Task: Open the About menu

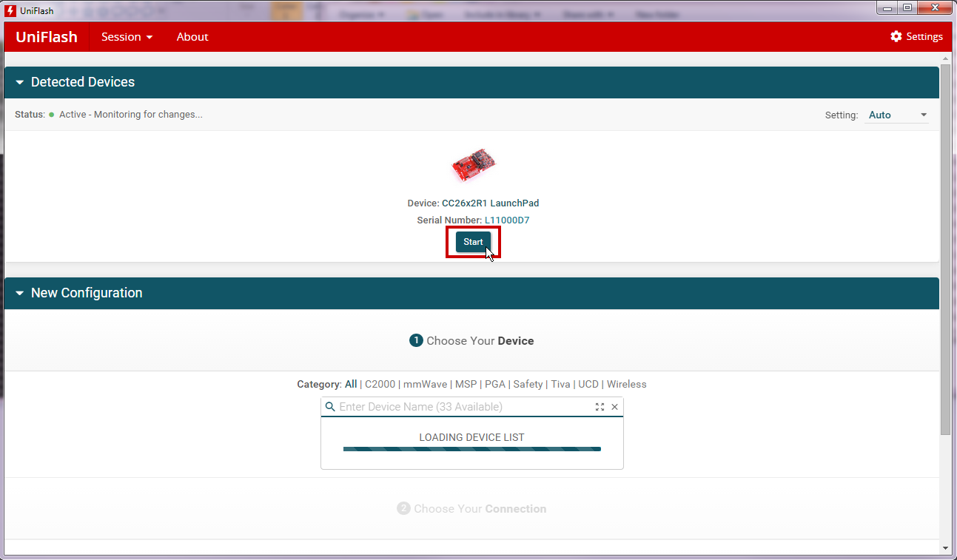Action: tap(192, 36)
